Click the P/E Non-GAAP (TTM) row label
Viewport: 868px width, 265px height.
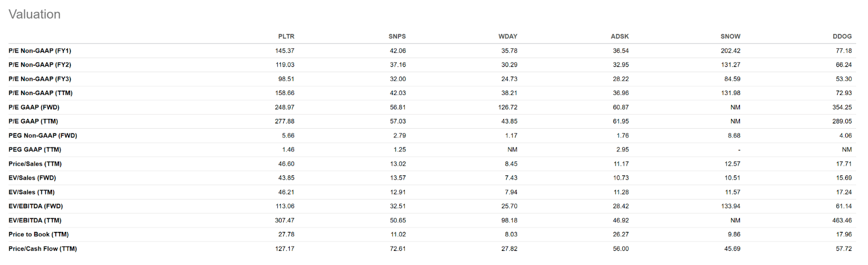tap(40, 93)
